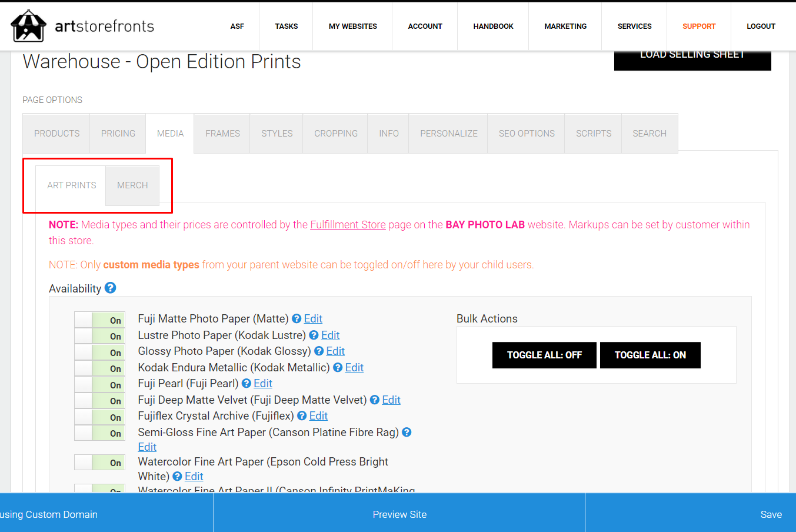Click help icon beside Semi-Gloss Fine Art Paper
The image size is (796, 532).
point(407,432)
